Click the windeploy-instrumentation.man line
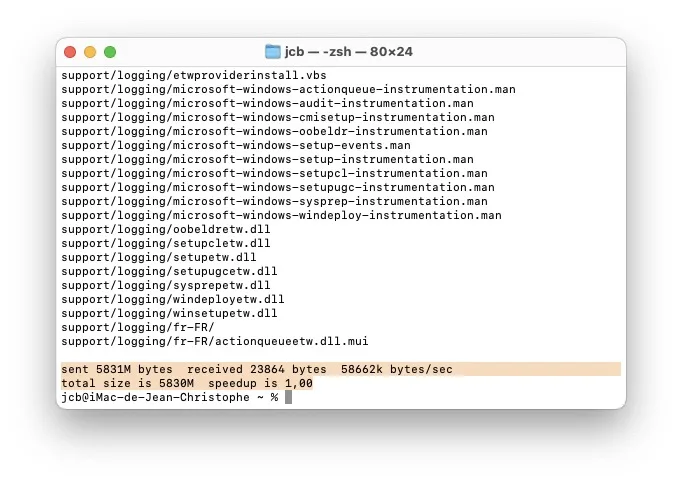The height and width of the screenshot is (483, 682). click(x=281, y=215)
